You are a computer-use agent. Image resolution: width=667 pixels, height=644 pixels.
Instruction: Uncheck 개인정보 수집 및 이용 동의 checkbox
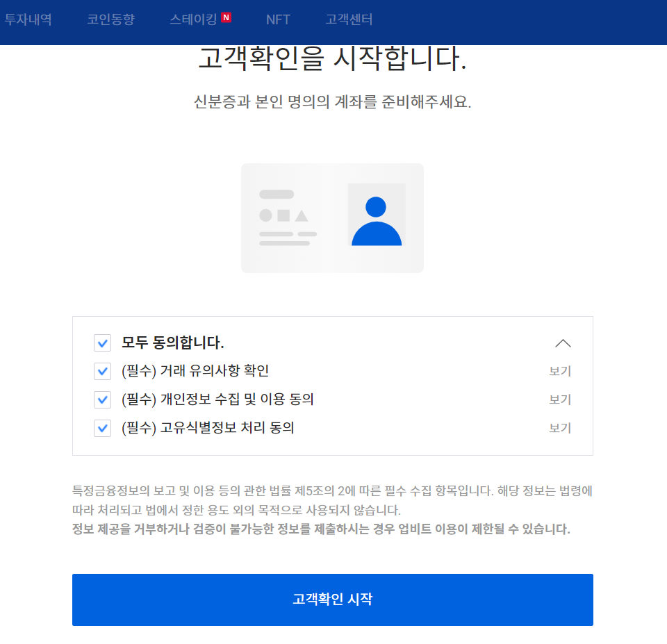pyautogui.click(x=103, y=399)
